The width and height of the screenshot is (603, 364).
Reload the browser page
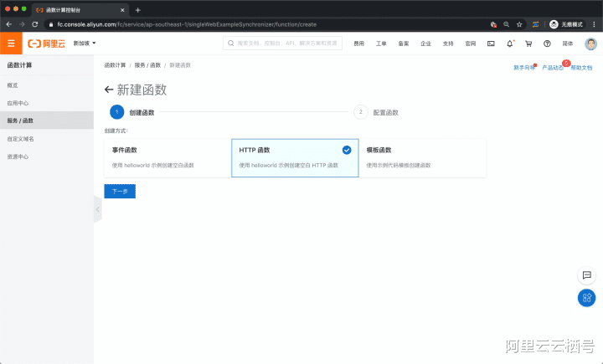(x=35, y=24)
